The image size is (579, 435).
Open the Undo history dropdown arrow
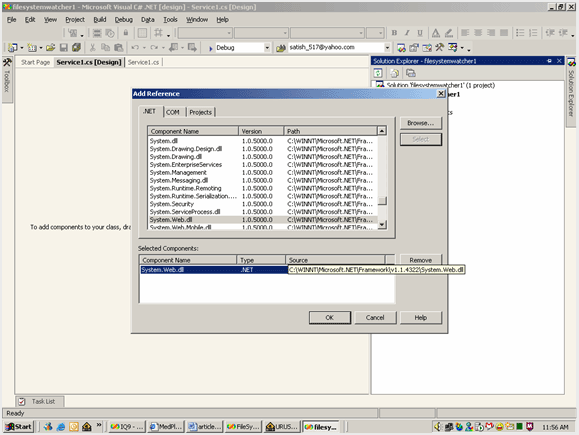pyautogui.click(x=144, y=48)
